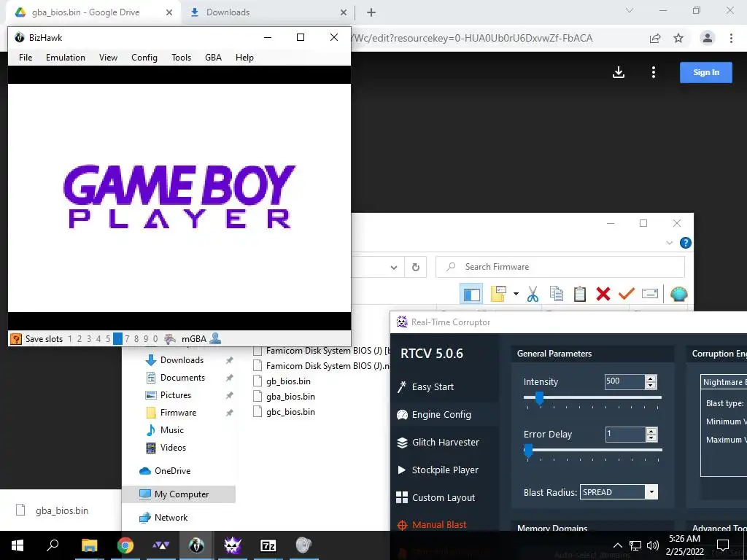Viewport: 747px width, 560px height.
Task: Select save slot 1 in BizHawk
Action: (70, 339)
